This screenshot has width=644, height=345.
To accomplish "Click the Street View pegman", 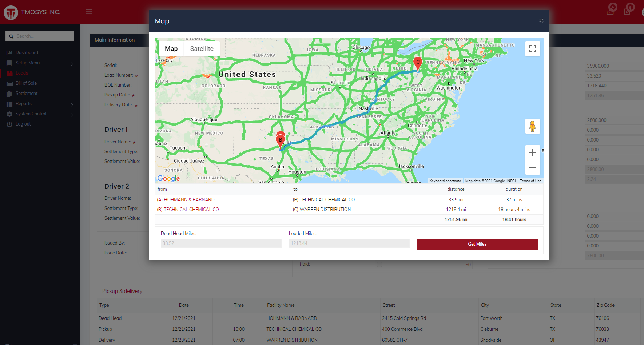I will click(x=533, y=126).
